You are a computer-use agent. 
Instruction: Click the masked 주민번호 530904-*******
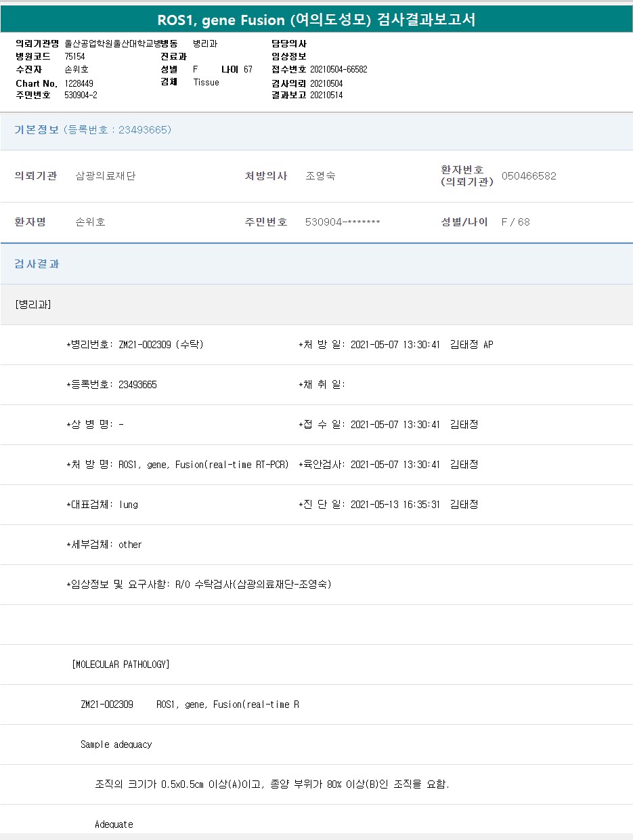[x=343, y=222]
